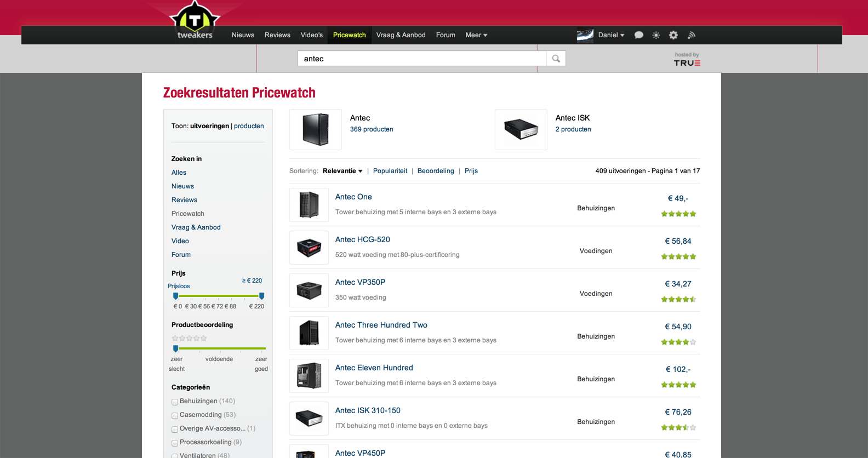Open the 369 producten link
868x458 pixels.
[x=372, y=129]
